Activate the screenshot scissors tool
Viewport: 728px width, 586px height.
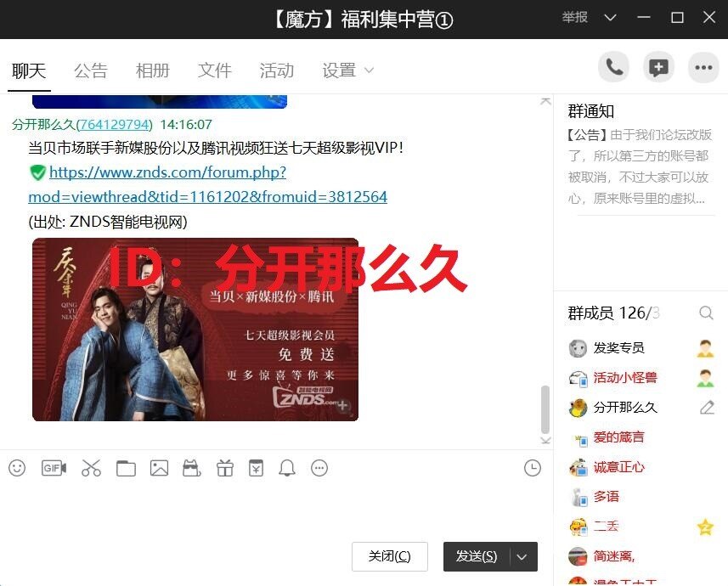pyautogui.click(x=91, y=468)
